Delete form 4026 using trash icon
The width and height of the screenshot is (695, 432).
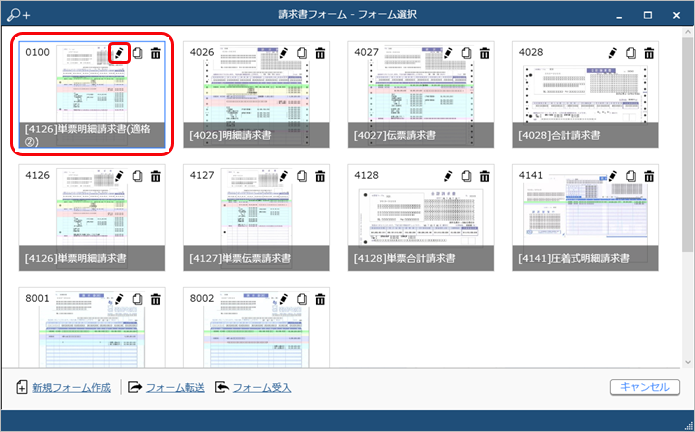click(320, 53)
